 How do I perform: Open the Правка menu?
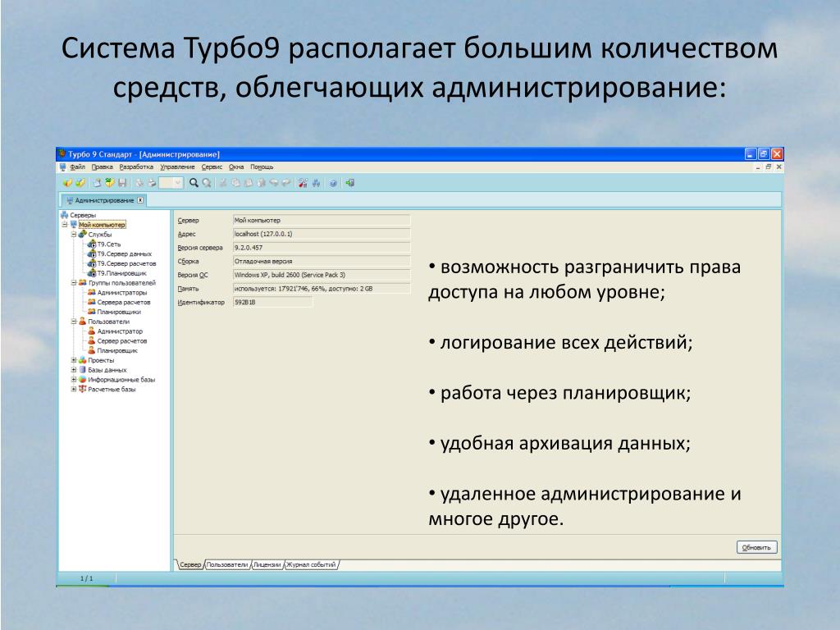coord(102,167)
